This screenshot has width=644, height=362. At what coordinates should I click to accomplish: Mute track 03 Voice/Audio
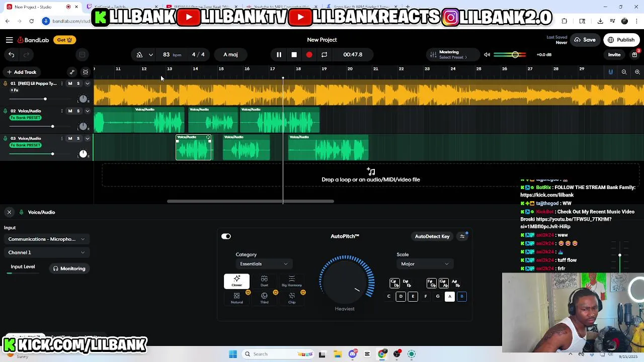point(70,138)
